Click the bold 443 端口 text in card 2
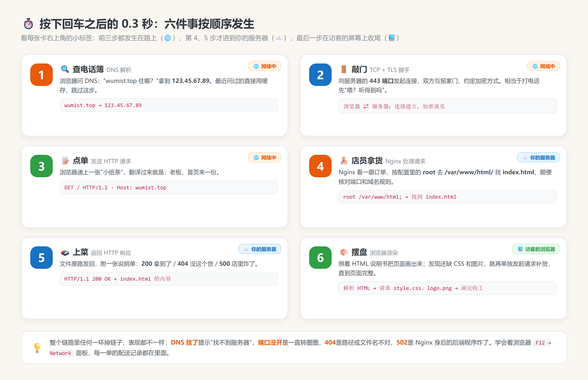 (x=382, y=81)
